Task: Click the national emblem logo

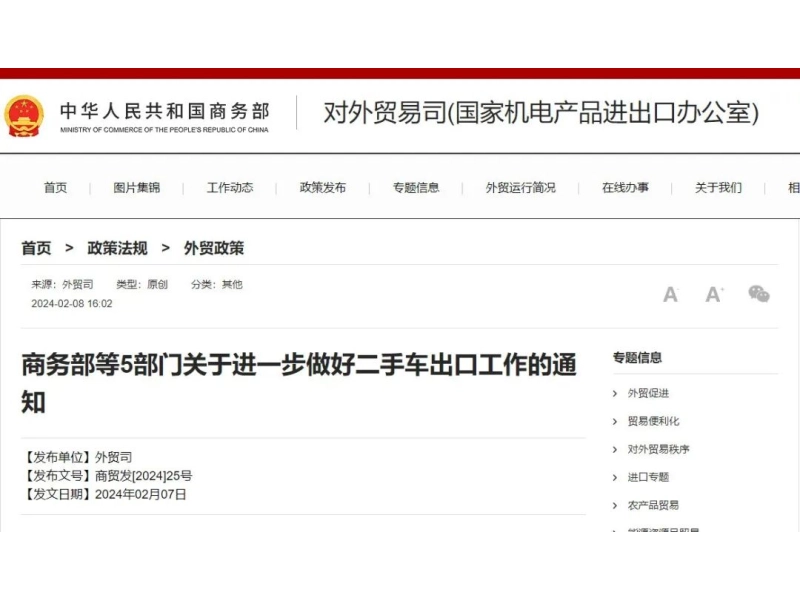Action: tap(24, 115)
